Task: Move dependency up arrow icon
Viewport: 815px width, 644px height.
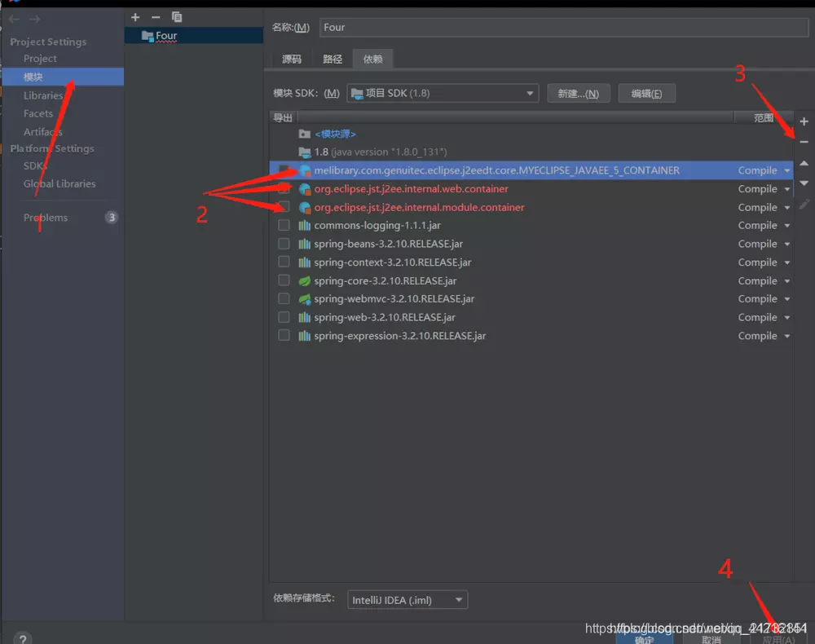Action: [804, 163]
